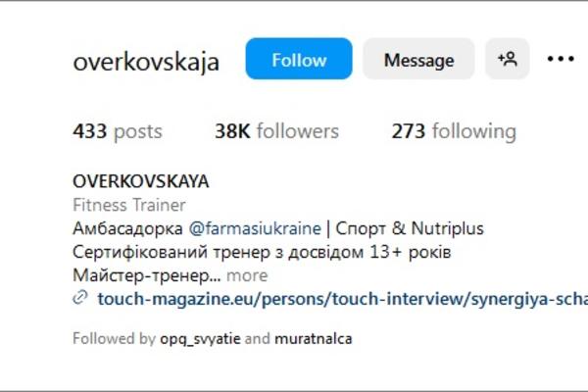Click the Fitness Trainer category label
This screenshot has height=392, width=588.
tap(129, 205)
